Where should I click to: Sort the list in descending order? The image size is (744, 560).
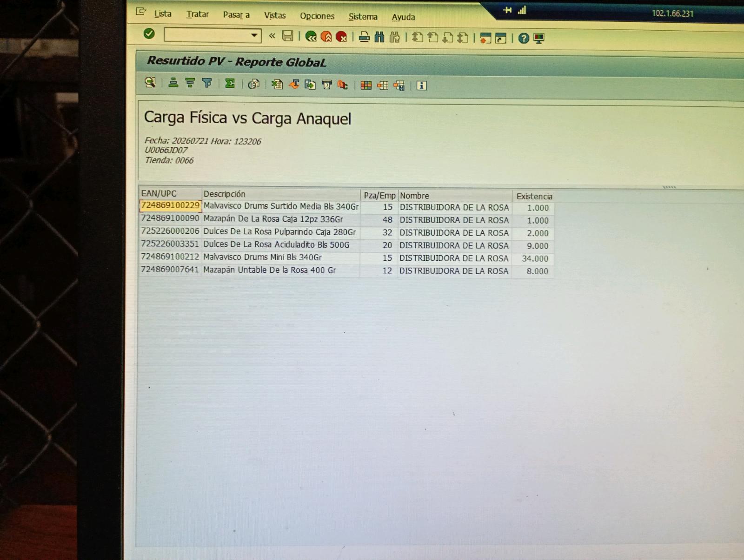coord(190,83)
